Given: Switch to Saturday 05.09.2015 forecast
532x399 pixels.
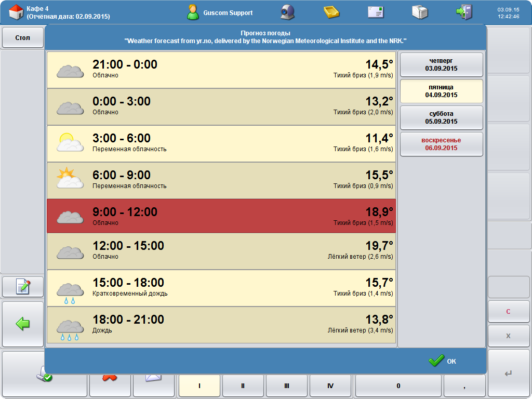Looking at the screenshot, I should click(441, 117).
